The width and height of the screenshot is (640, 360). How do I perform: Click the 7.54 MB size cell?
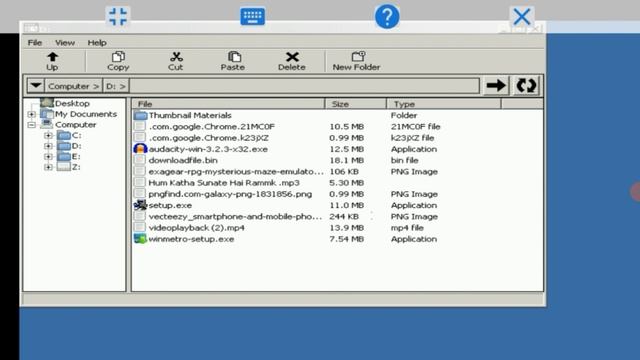pos(347,239)
